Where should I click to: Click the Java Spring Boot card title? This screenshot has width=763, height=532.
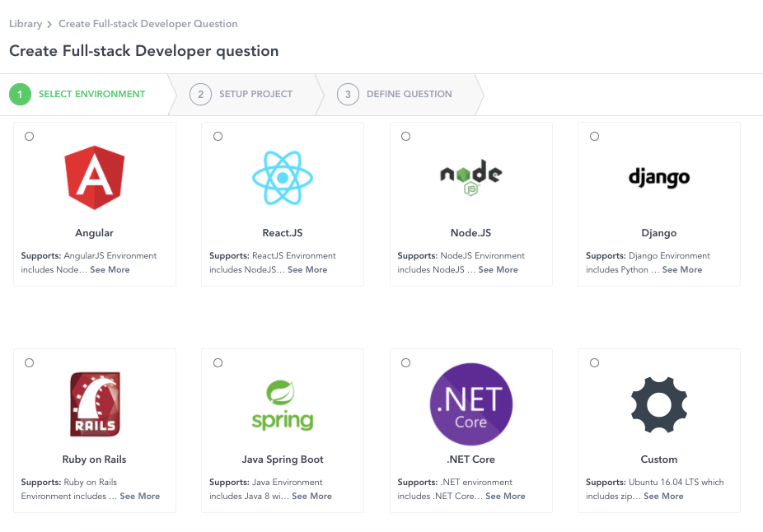(283, 460)
